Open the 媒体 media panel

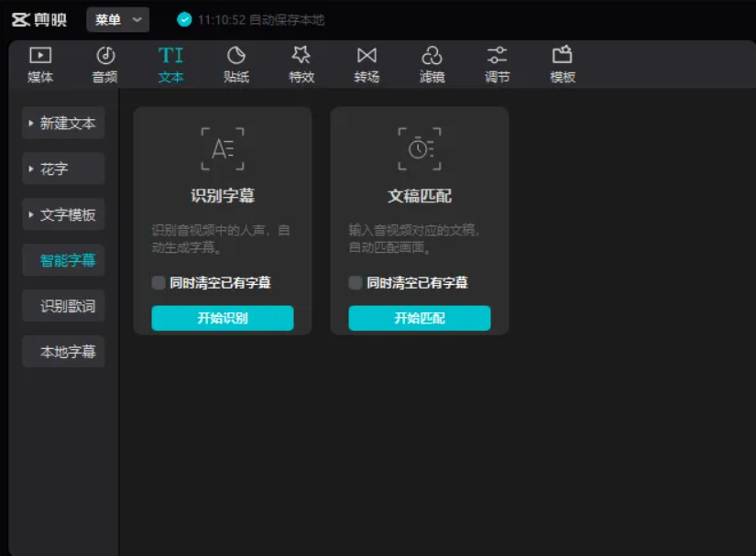click(x=40, y=64)
